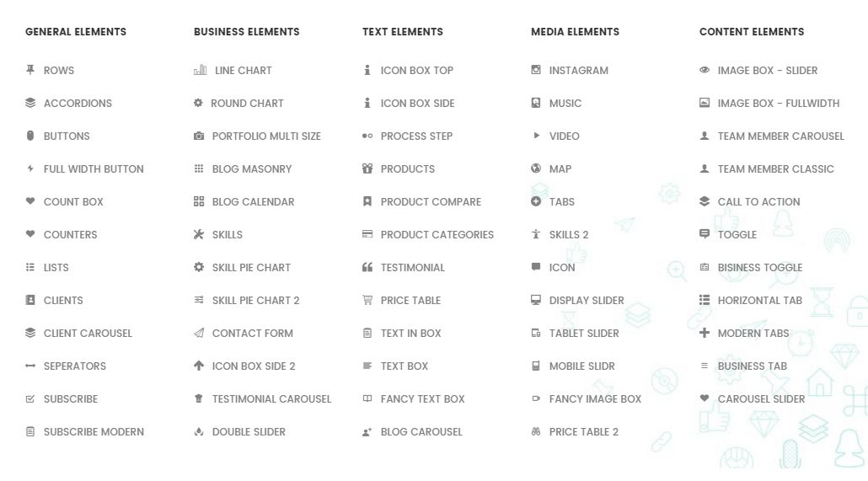The width and height of the screenshot is (868, 481).
Task: Select the Fancy Image Box link
Action: (595, 398)
